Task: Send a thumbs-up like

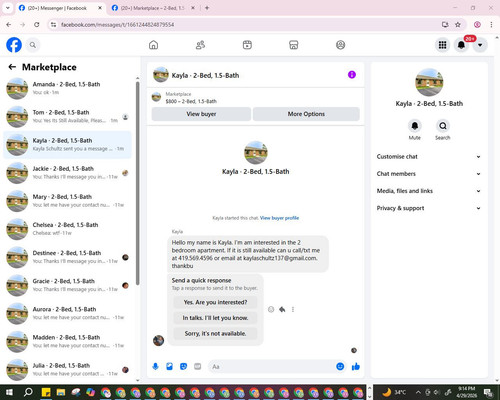Action: (356, 367)
